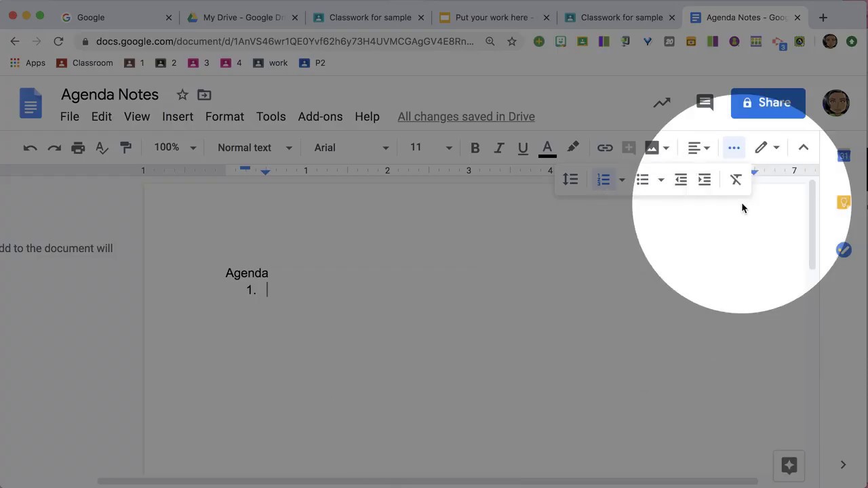Redo the last action
Image resolution: width=868 pixels, height=488 pixels.
tap(54, 148)
